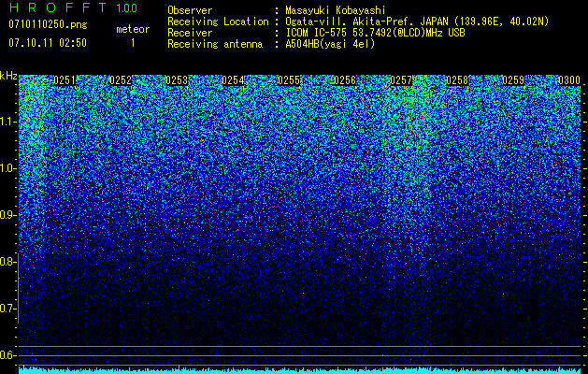Click the 0252 time marker

pos(121,80)
